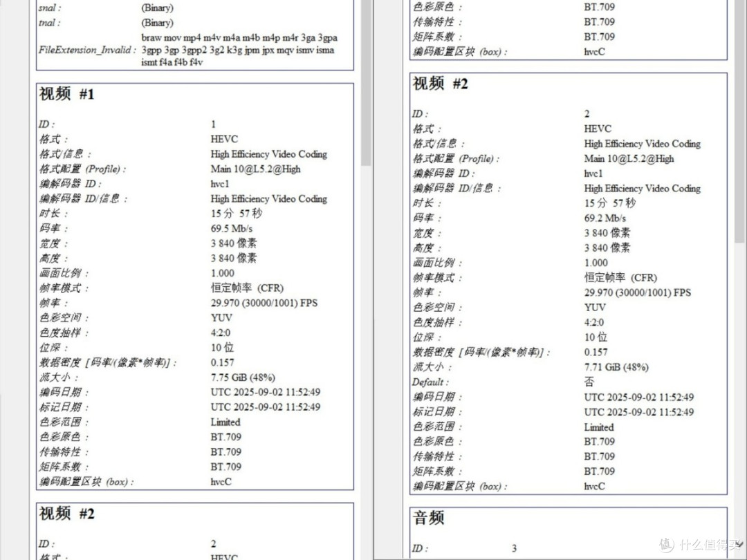Click the Limited color range in right window
Image resolution: width=747 pixels, height=560 pixels.
point(599,427)
